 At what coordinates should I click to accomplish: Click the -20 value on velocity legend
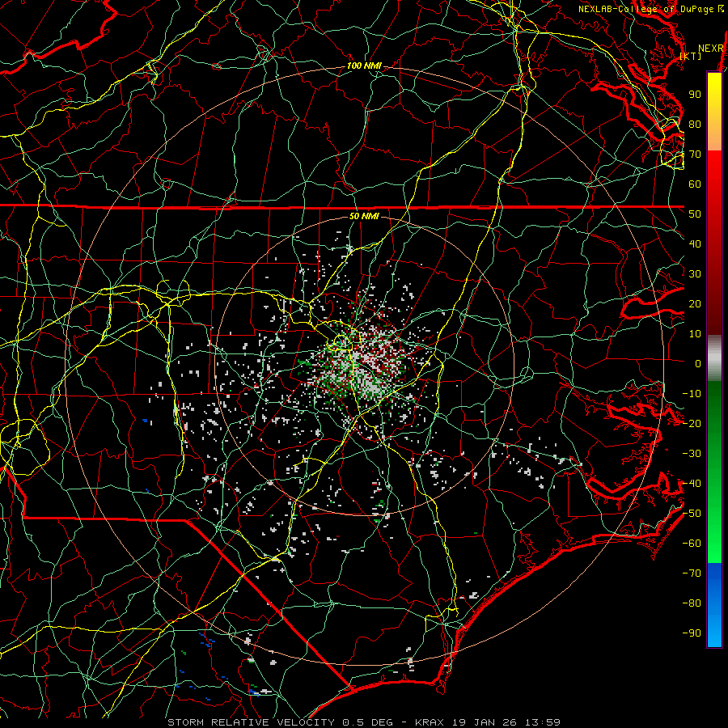coord(692,423)
